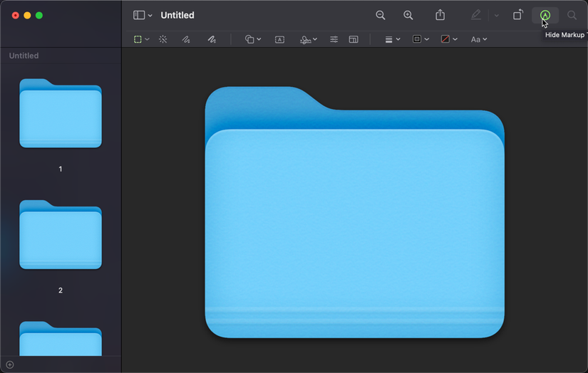588x373 pixels.
Task: Expand the sidebar view options chevron
Action: 150,16
